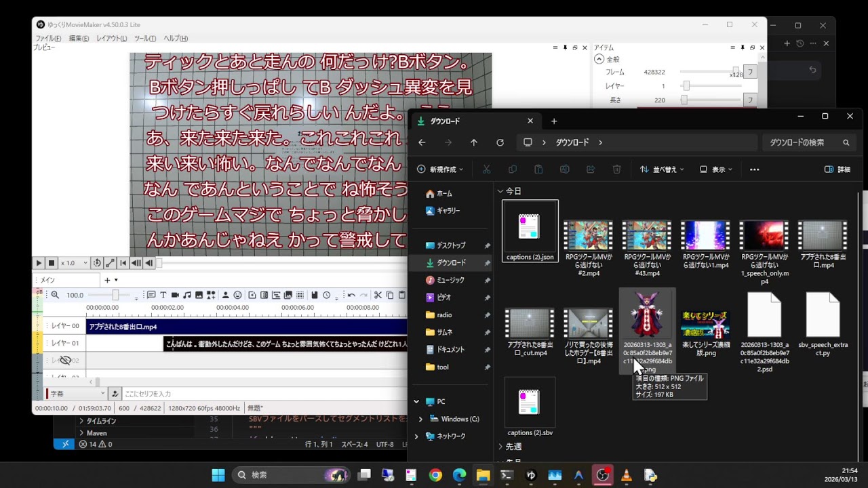Open the レイアウト(L) menu
Viewport: 868px width, 488px height.
[x=112, y=39]
